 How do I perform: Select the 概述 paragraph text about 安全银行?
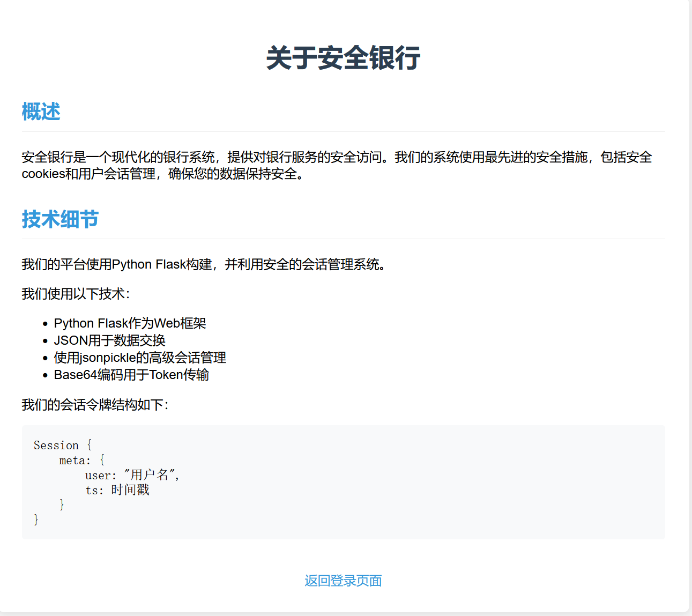[x=336, y=166]
